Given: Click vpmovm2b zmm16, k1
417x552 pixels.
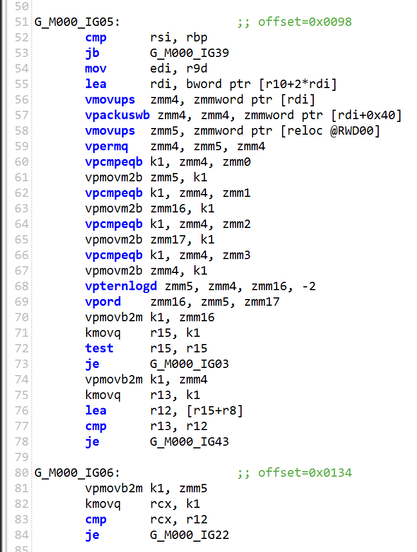Looking at the screenshot, I should [150, 208].
